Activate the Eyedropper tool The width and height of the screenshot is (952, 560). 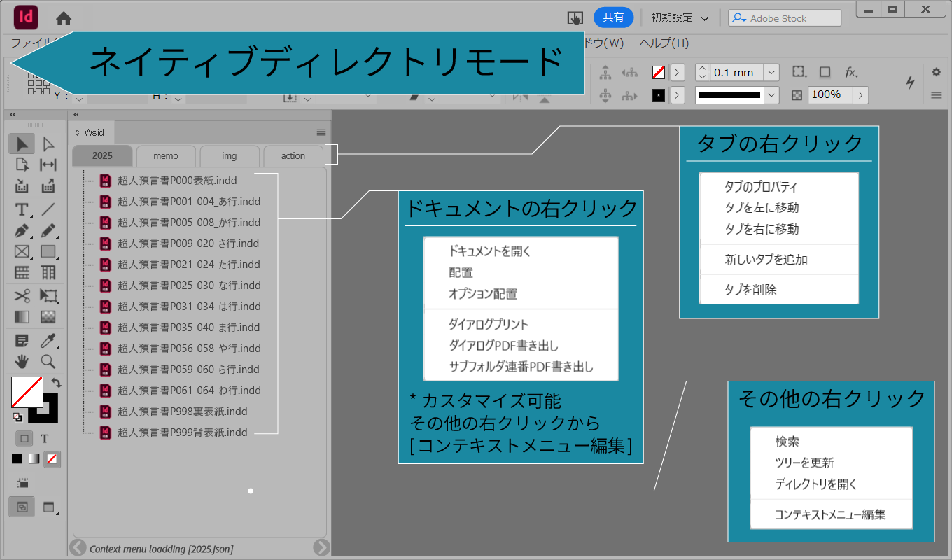coord(48,341)
